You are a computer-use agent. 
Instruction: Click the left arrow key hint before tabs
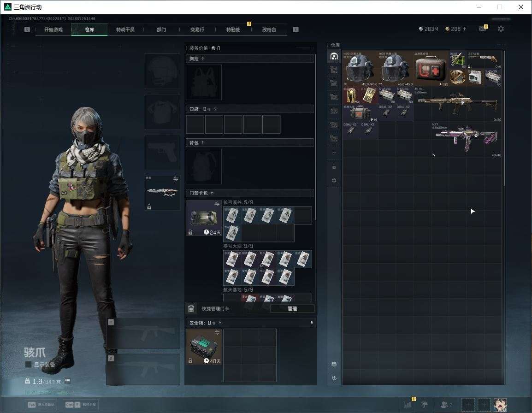[27, 29]
